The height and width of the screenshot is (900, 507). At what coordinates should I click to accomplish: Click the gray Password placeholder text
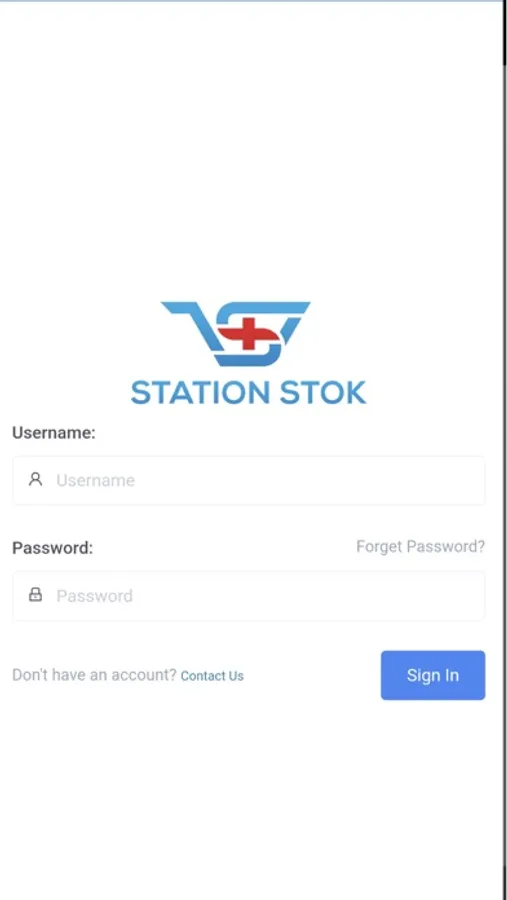(94, 596)
